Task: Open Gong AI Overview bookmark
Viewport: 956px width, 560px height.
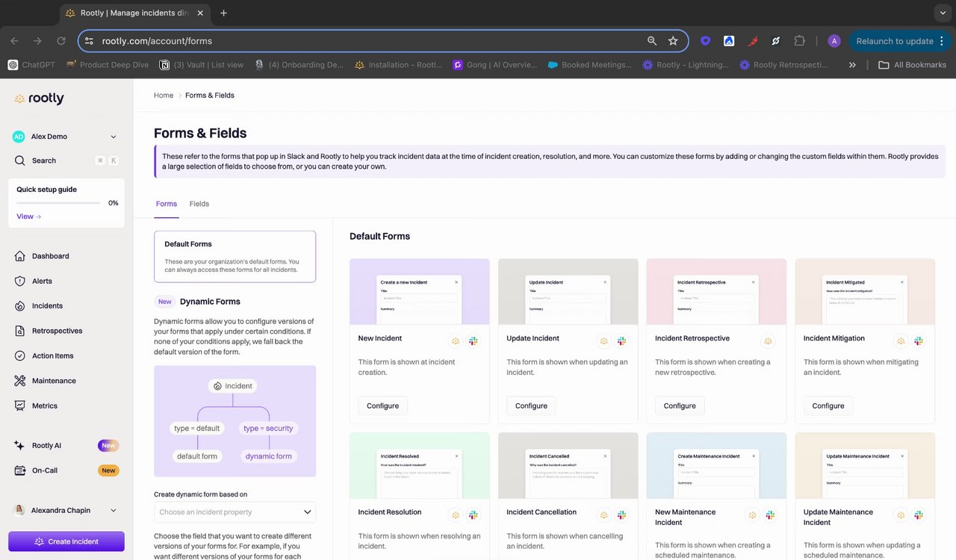Action: [495, 65]
